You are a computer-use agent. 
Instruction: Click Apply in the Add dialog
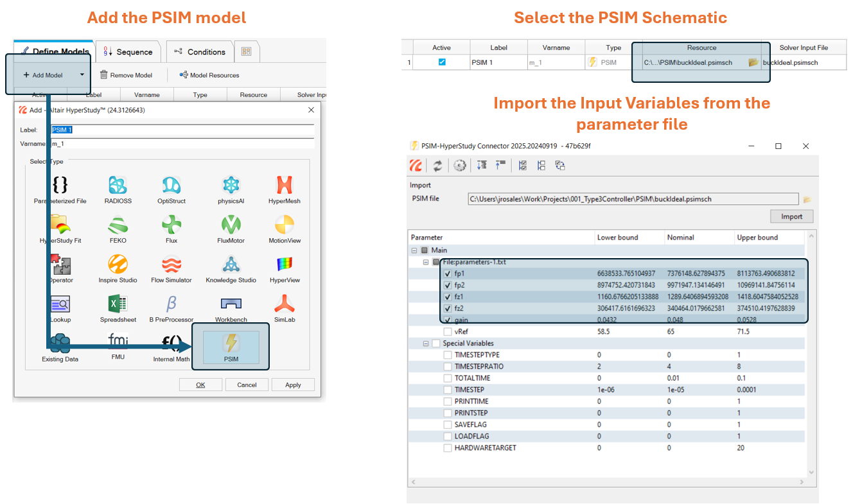click(x=293, y=385)
